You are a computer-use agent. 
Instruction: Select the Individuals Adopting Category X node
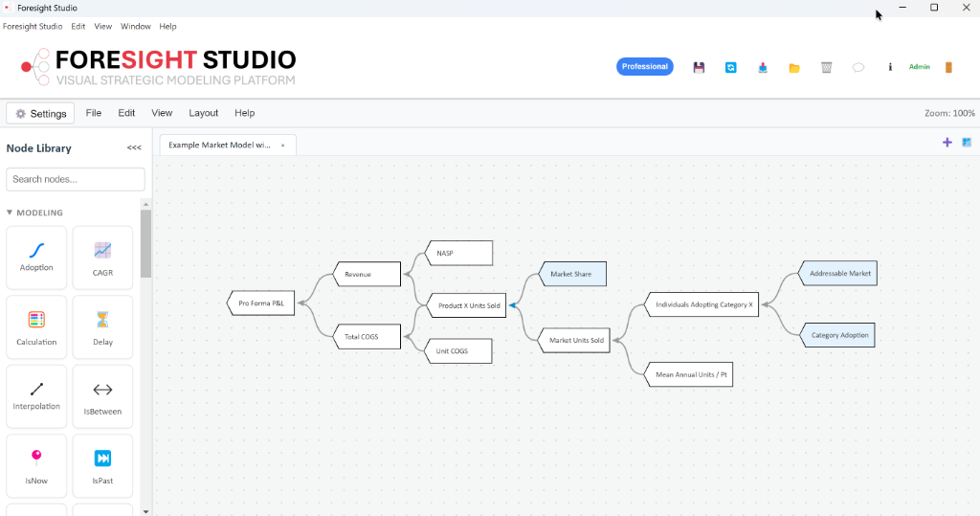(x=702, y=304)
